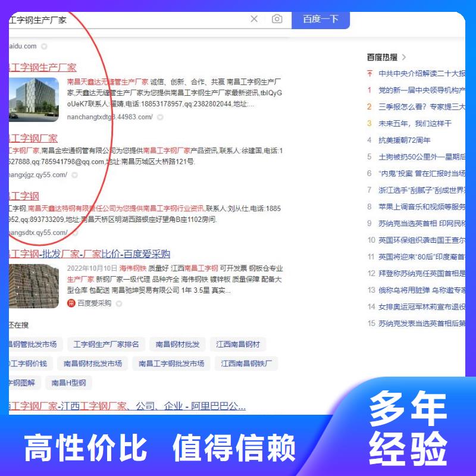Open hot search 俄称乌将用脏弹
Screen dimensions: 476x476
[422, 290]
